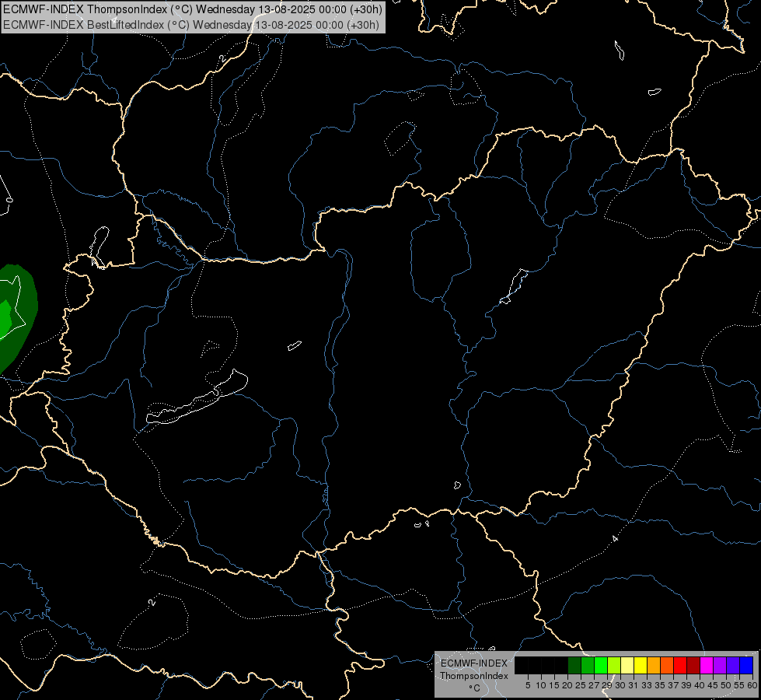This screenshot has height=700, width=761.
Task: Click the contour label 0 on the white isoline
Action: click(9, 200)
